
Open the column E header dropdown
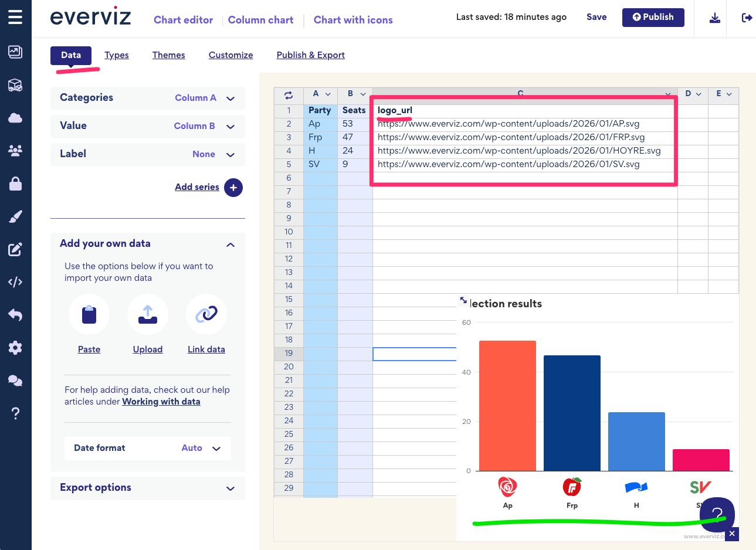pos(729,94)
